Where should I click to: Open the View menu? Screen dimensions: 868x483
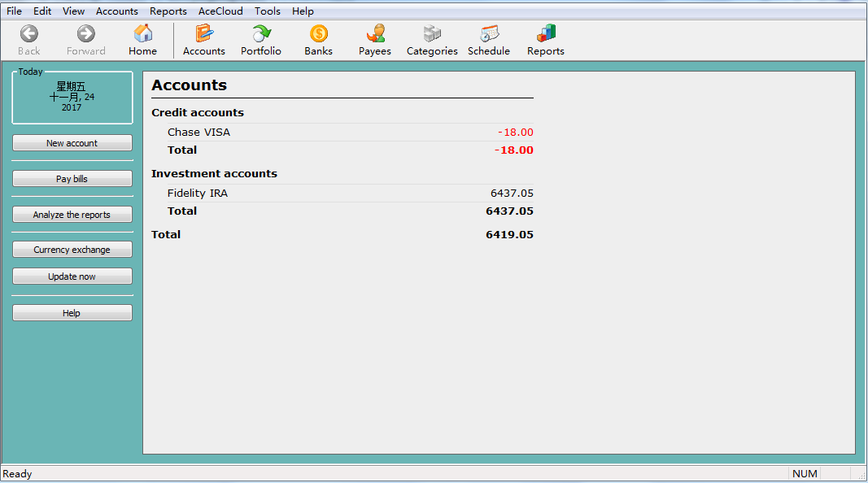[73, 11]
